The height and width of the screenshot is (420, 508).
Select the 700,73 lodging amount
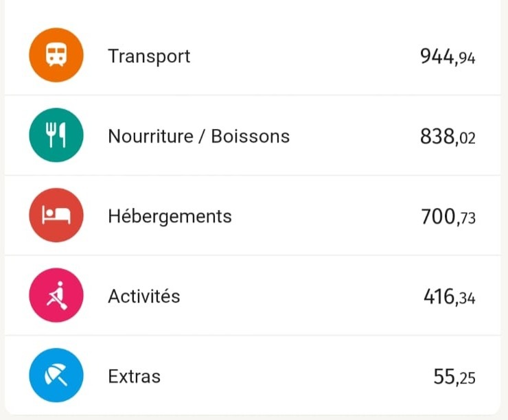point(448,217)
